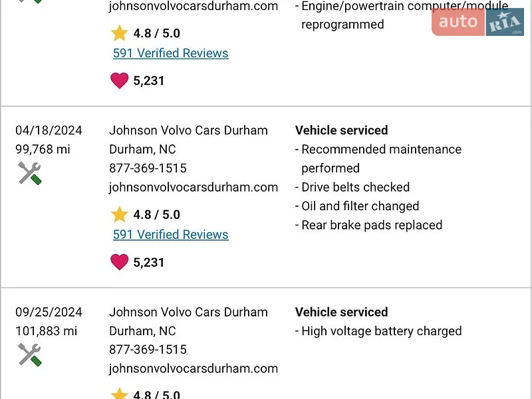Click phone number 877-369-1515 in the 04/18/2024 entry
The width and height of the screenshot is (532, 399).
148,168
